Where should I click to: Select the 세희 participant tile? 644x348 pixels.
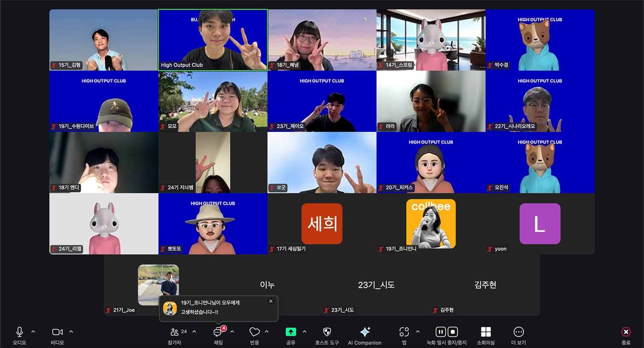tap(322, 224)
